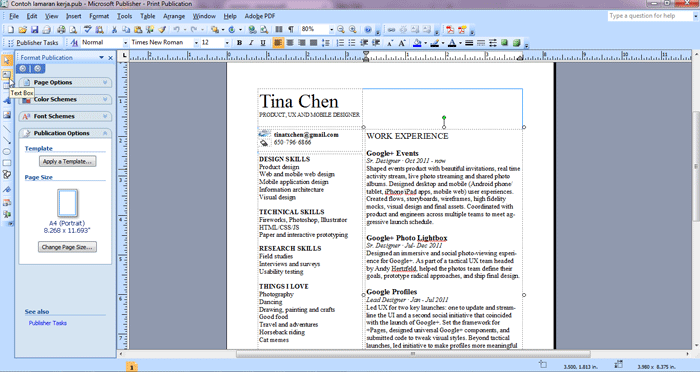
Task: Open the Adobe PDF menu
Action: tap(260, 16)
